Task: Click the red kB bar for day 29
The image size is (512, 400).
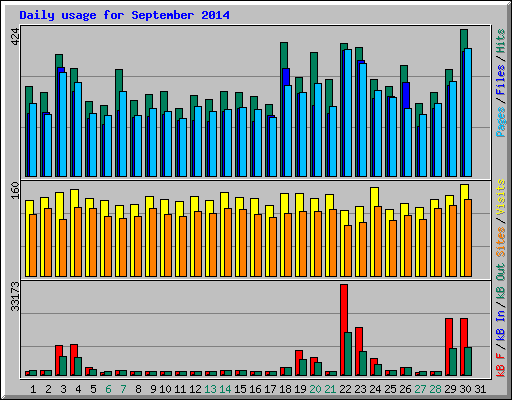Action: click(449, 347)
